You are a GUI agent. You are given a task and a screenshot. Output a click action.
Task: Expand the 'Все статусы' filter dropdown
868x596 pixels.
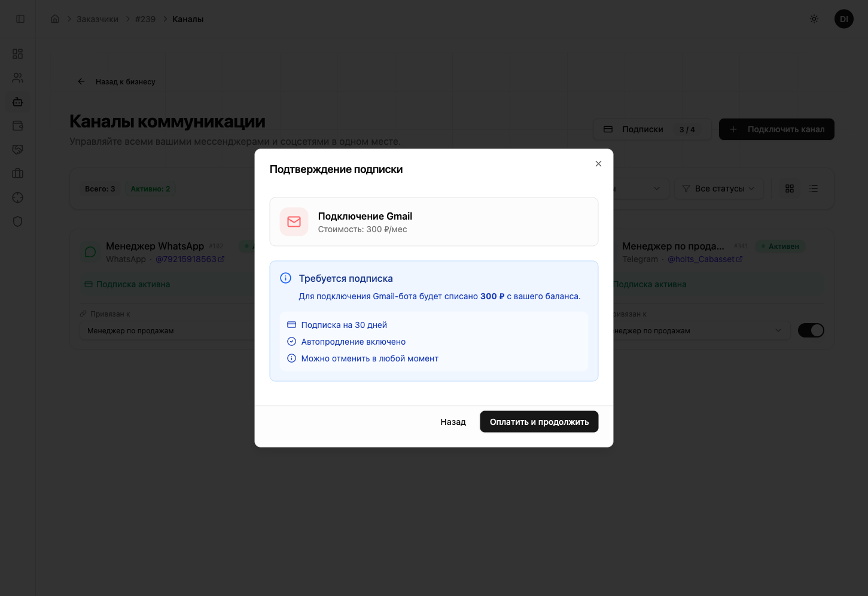tap(719, 188)
